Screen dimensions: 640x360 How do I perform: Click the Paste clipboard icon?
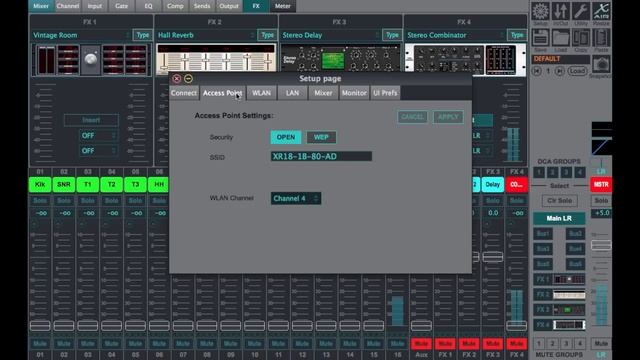601,38
